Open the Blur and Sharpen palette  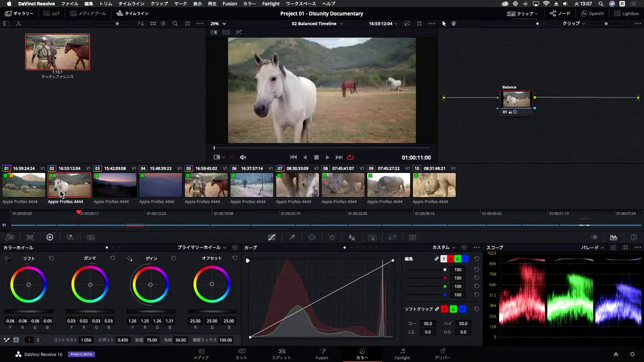(x=352, y=237)
